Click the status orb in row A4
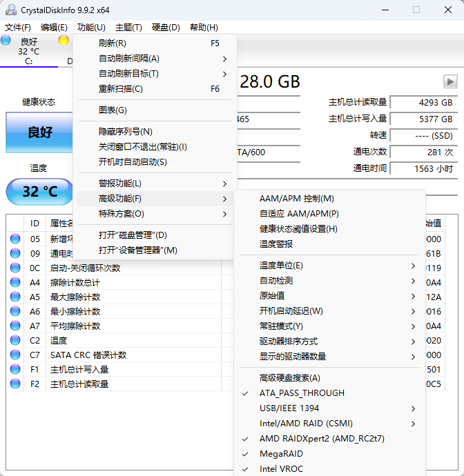Viewport: 464px width, 476px height. coord(15,282)
